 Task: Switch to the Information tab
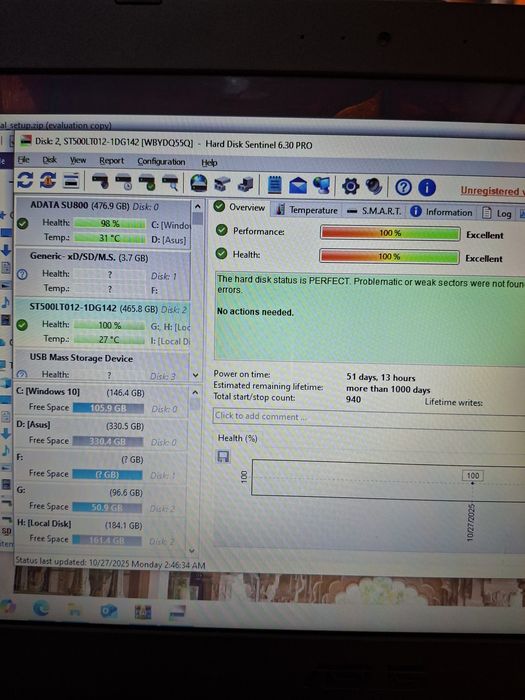coord(441,212)
